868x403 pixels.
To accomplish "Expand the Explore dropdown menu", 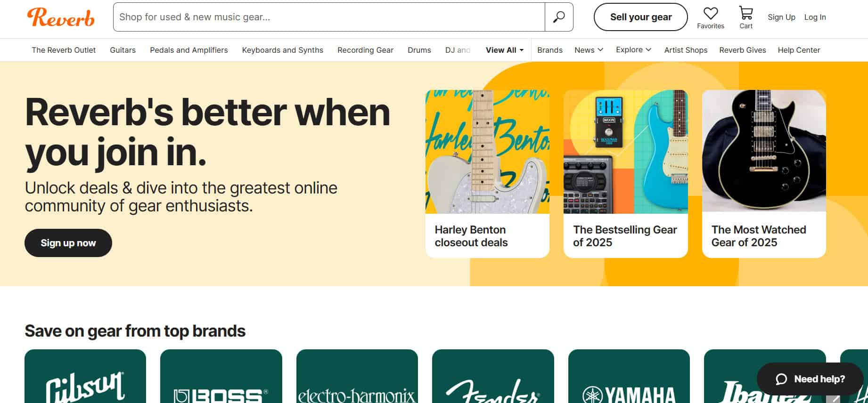I will click(633, 50).
